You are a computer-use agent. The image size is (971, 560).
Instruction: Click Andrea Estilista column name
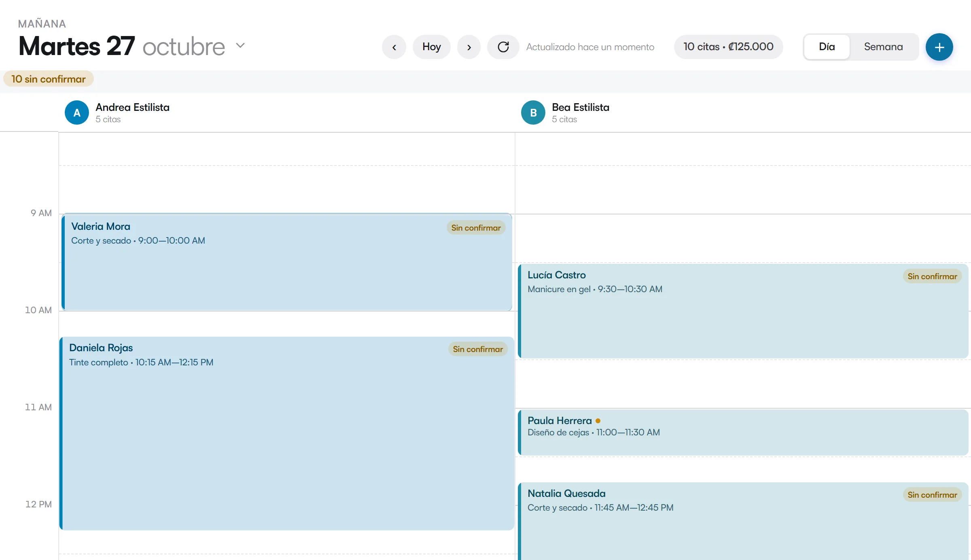(x=132, y=107)
